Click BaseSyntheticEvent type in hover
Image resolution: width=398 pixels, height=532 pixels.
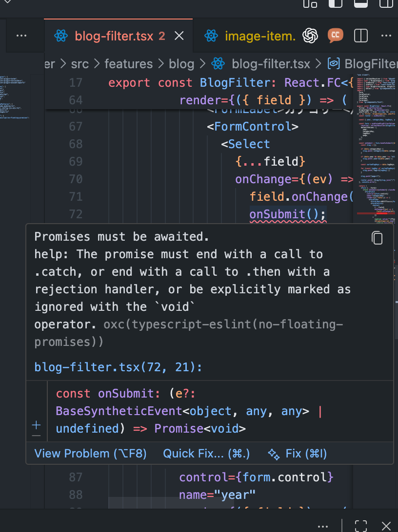tap(119, 411)
